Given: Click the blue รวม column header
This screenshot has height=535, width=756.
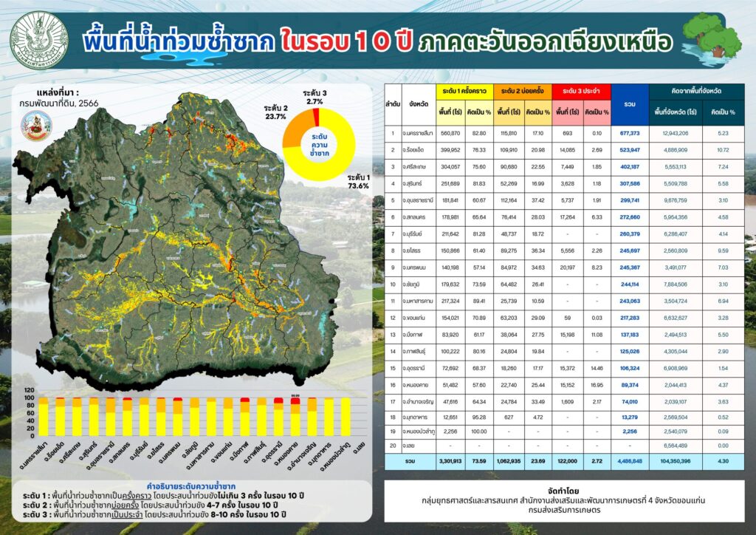Looking at the screenshot, I should click(630, 103).
